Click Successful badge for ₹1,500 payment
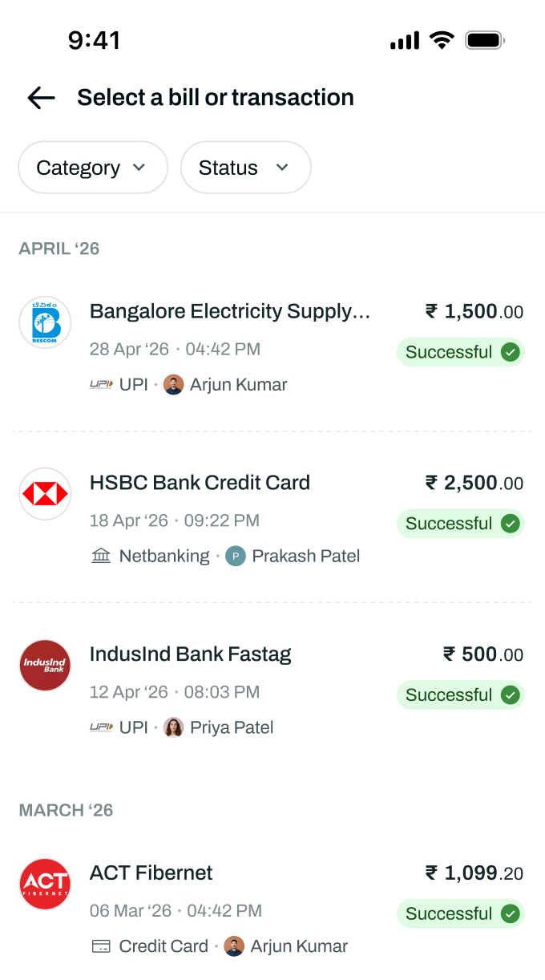Image resolution: width=545 pixels, height=980 pixels. (461, 352)
